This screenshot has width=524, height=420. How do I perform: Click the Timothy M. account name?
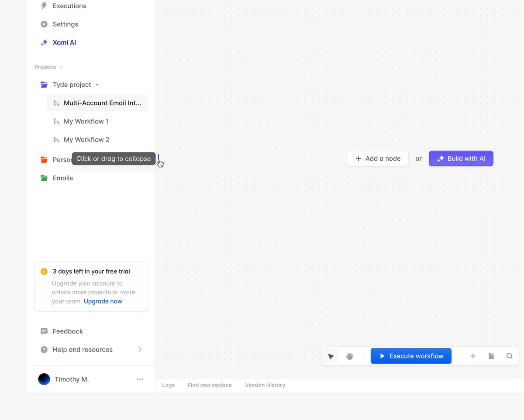[72, 379]
